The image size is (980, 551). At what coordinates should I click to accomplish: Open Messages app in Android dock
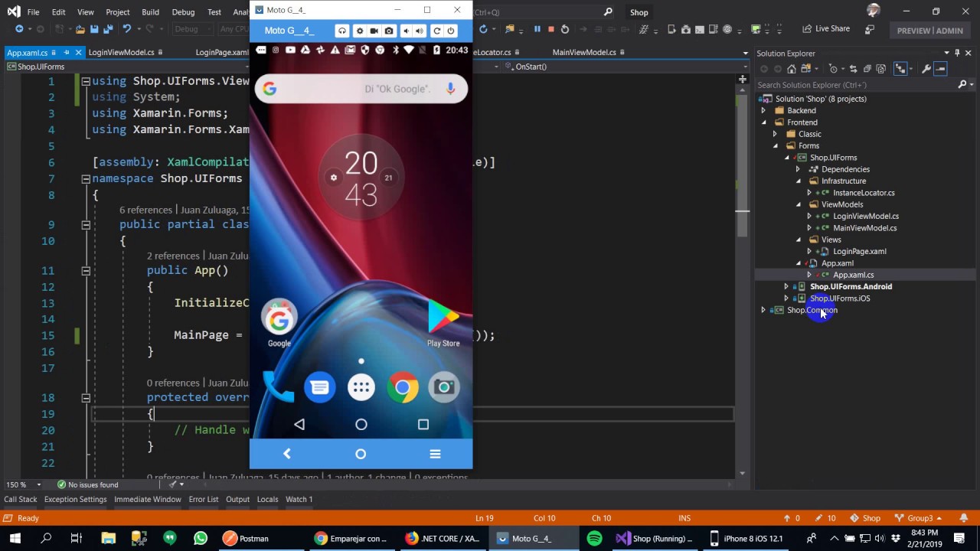[320, 387]
